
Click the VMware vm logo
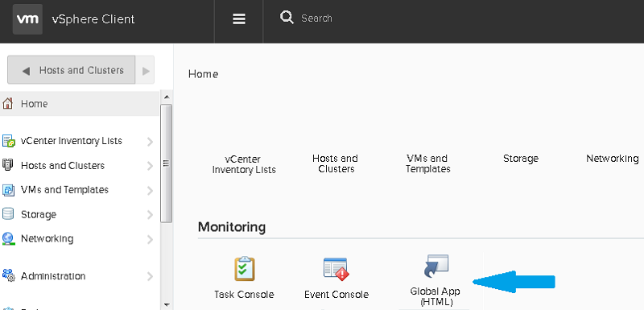pos(27,19)
